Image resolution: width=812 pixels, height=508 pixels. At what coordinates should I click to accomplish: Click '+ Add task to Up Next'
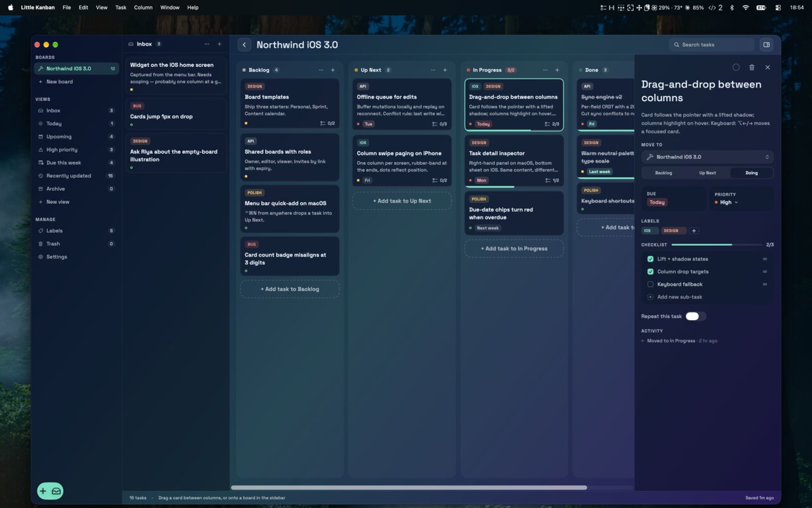402,201
